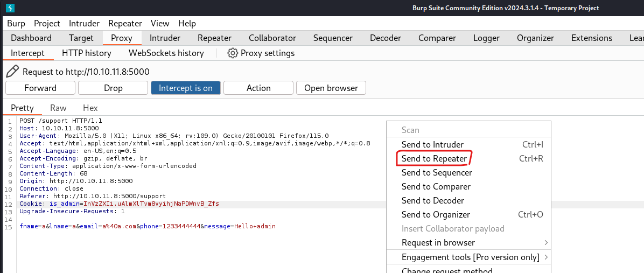The image size is (644, 273).
Task: Switch to the Pretty view tab
Action: [22, 108]
